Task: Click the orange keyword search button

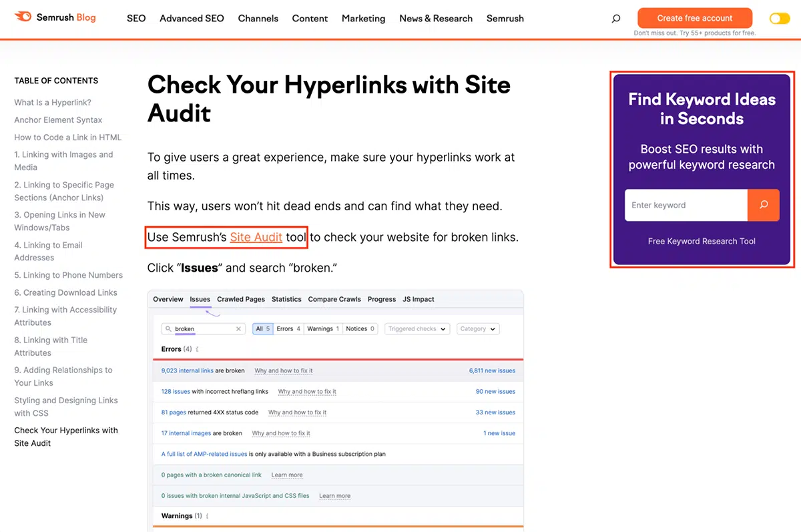Action: pos(764,205)
